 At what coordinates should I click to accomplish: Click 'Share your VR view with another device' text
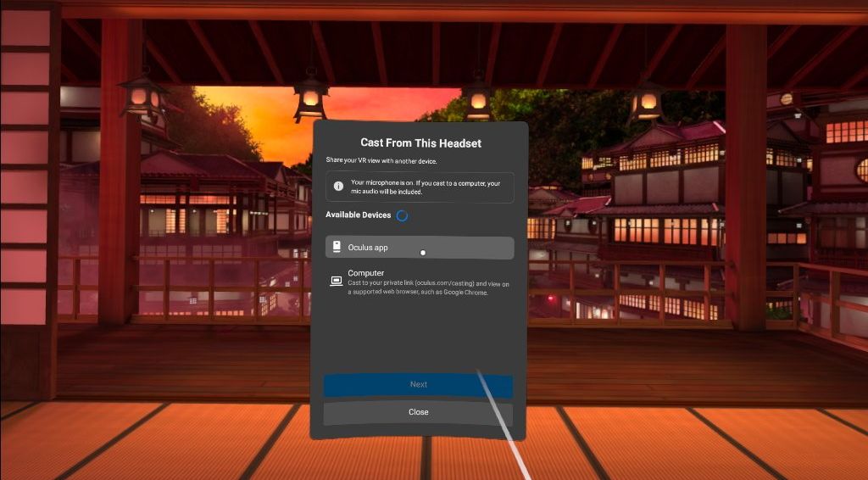coord(381,160)
